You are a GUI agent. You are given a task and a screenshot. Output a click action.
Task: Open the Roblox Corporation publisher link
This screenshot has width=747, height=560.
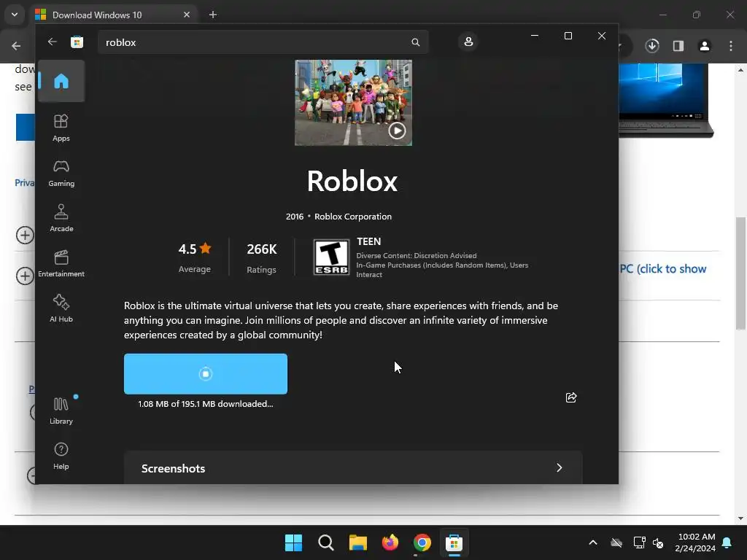coord(353,216)
